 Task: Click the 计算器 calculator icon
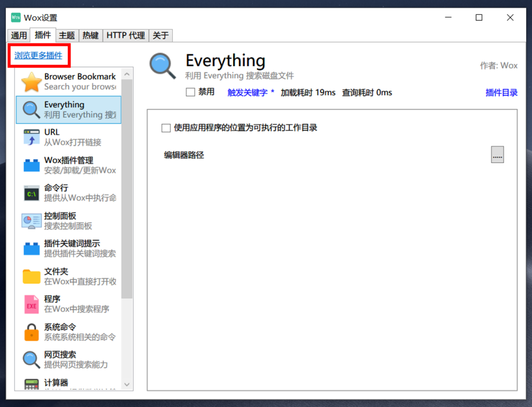point(31,384)
